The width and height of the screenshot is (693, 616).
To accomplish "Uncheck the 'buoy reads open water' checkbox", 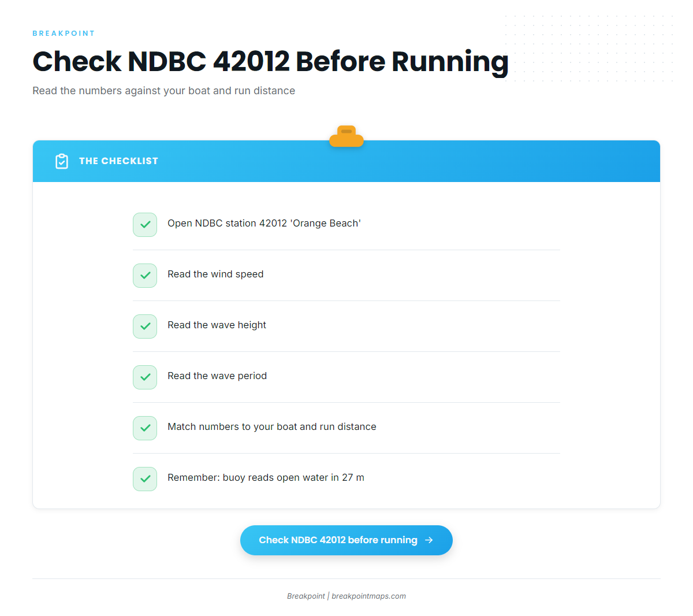I will pos(145,479).
